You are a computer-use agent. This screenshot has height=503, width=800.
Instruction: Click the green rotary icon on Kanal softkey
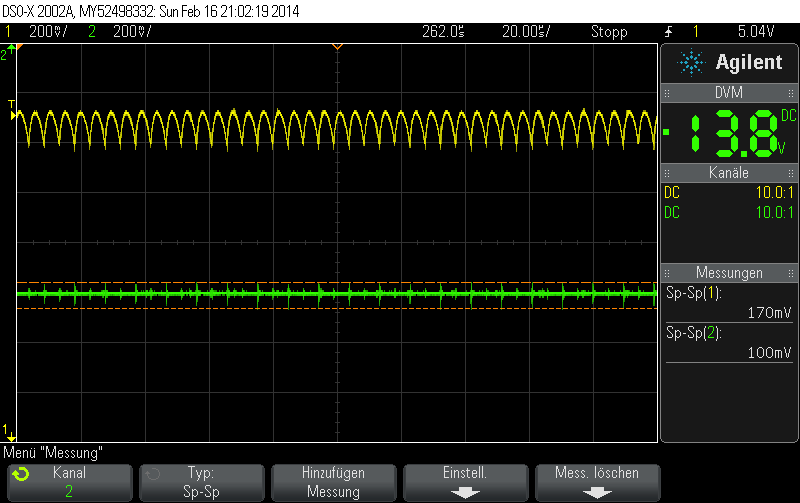tap(21, 474)
